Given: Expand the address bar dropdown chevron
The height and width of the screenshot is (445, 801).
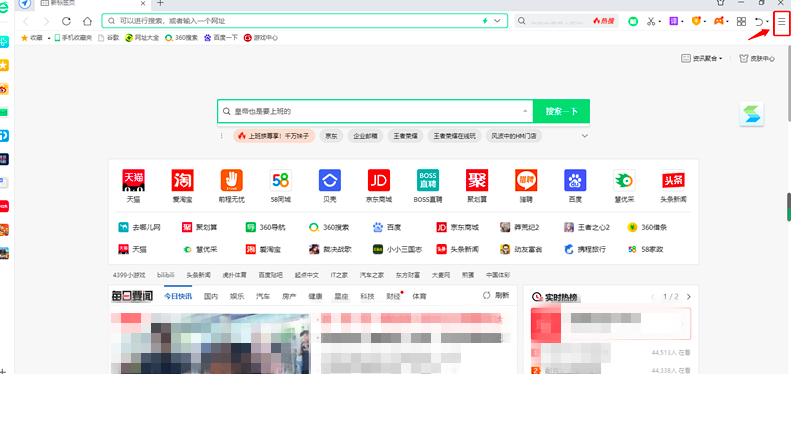Looking at the screenshot, I should [x=497, y=21].
